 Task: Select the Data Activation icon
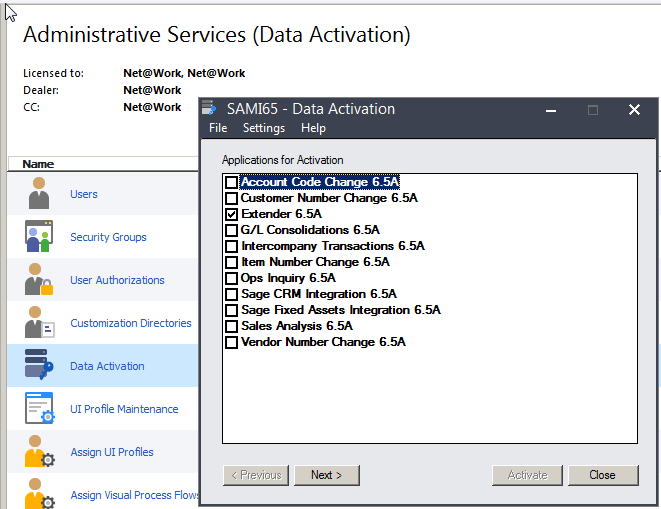tap(38, 366)
